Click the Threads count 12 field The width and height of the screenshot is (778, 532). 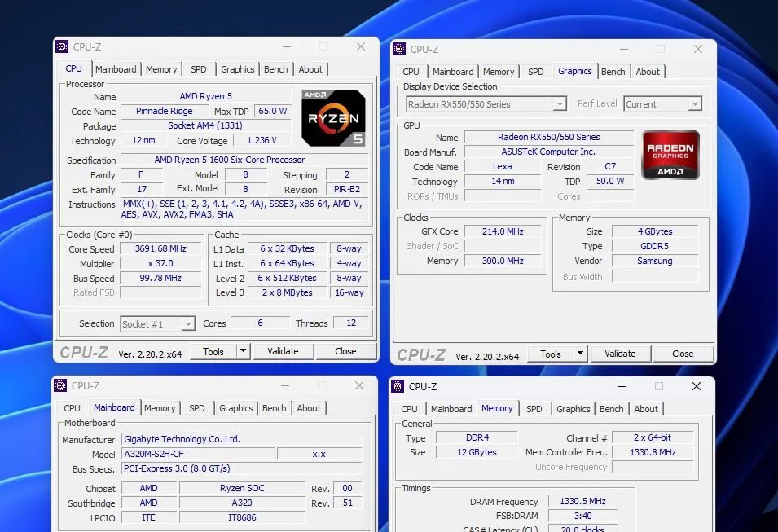(x=351, y=323)
